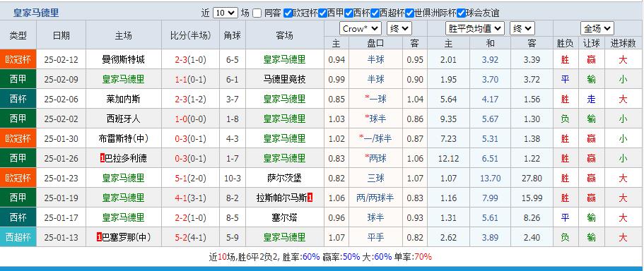Open the 终 dropdown next to Crow*
The height and width of the screenshot is (271, 644).
[x=399, y=29]
